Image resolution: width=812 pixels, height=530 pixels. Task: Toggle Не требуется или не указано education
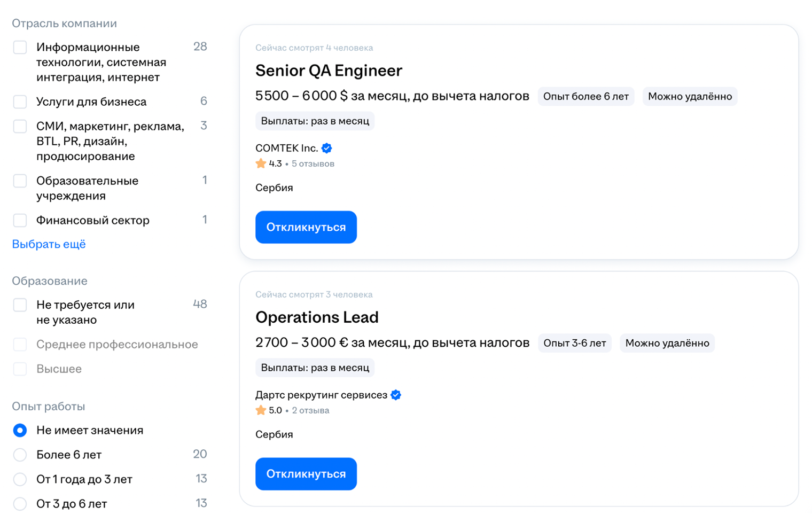tap(20, 305)
